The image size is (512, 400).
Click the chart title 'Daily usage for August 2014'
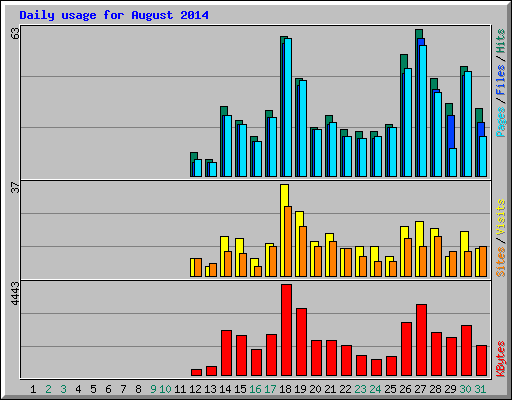click(114, 15)
